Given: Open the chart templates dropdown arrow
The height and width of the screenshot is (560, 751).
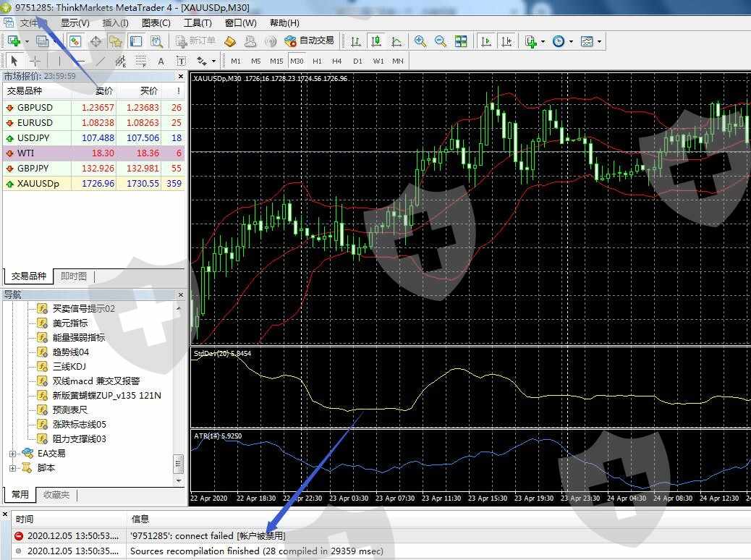Looking at the screenshot, I should pyautogui.click(x=599, y=41).
